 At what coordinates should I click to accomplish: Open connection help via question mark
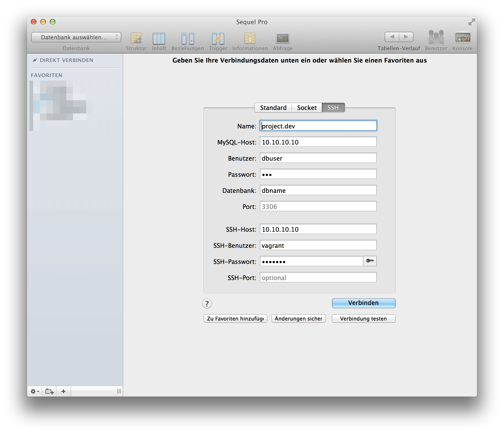pos(207,303)
